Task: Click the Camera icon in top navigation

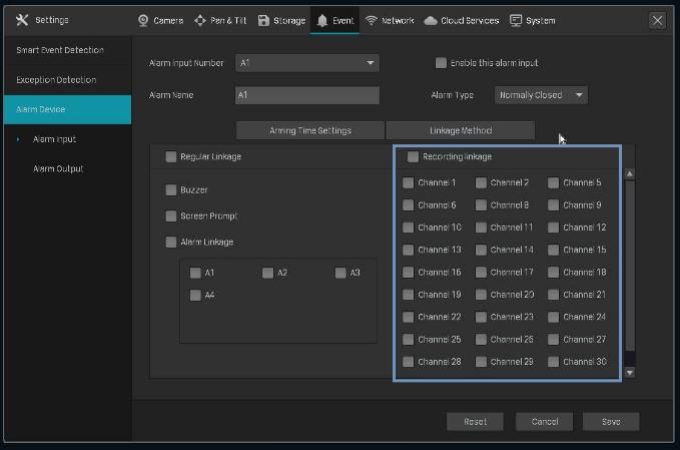Action: [x=143, y=20]
